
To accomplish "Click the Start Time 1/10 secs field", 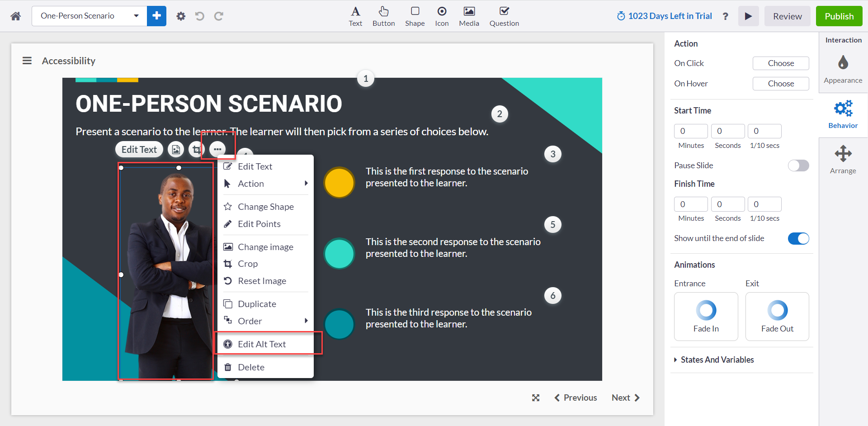I will tap(764, 131).
